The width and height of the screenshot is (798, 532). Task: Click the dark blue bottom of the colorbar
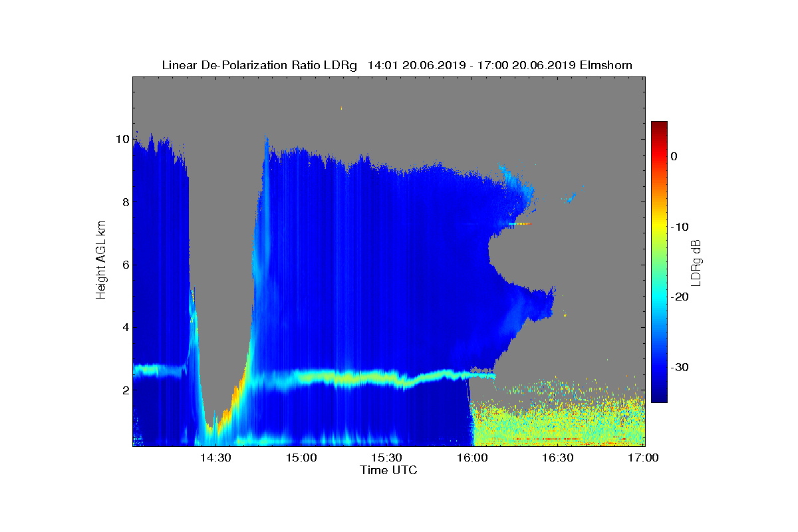coord(659,398)
